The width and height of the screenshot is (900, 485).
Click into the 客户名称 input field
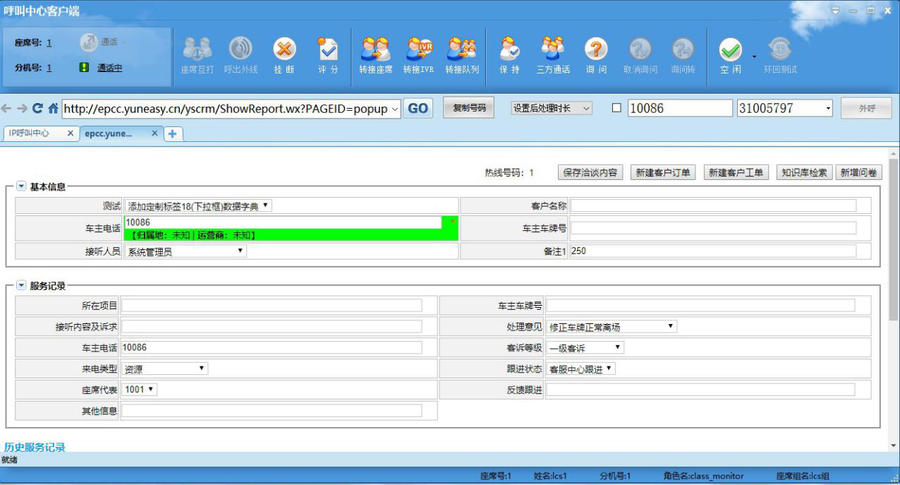click(x=713, y=206)
